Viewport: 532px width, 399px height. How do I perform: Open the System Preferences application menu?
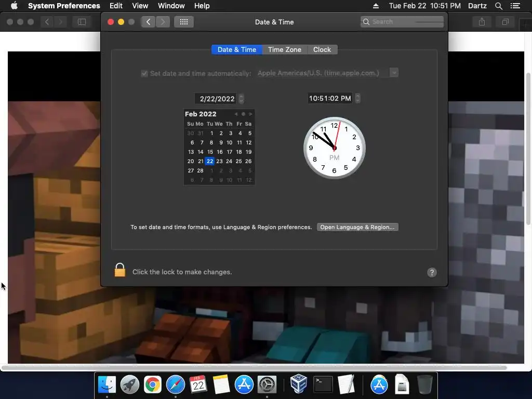point(64,6)
